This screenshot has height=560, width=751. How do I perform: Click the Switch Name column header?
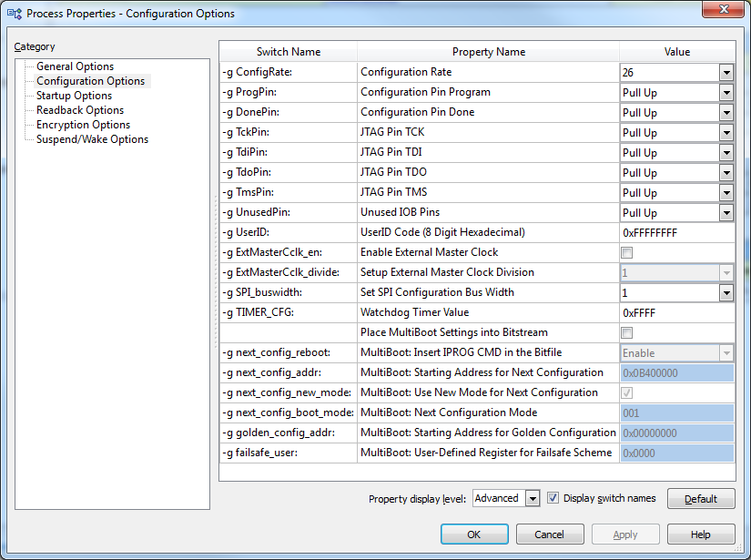coord(289,52)
